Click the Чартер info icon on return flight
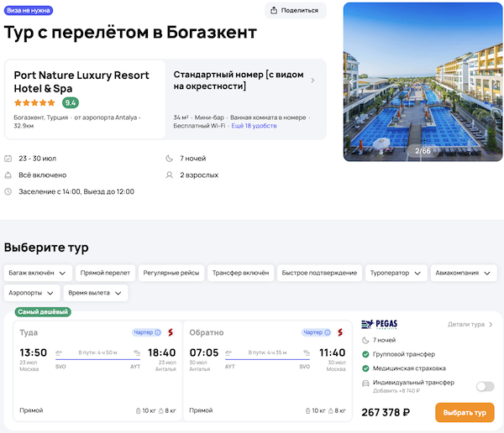This screenshot has height=433, width=504. (x=328, y=332)
